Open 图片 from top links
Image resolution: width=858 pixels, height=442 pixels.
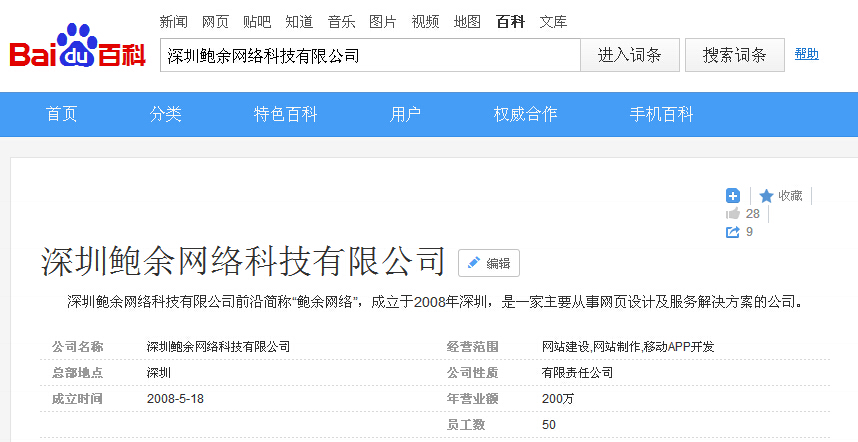click(x=383, y=22)
